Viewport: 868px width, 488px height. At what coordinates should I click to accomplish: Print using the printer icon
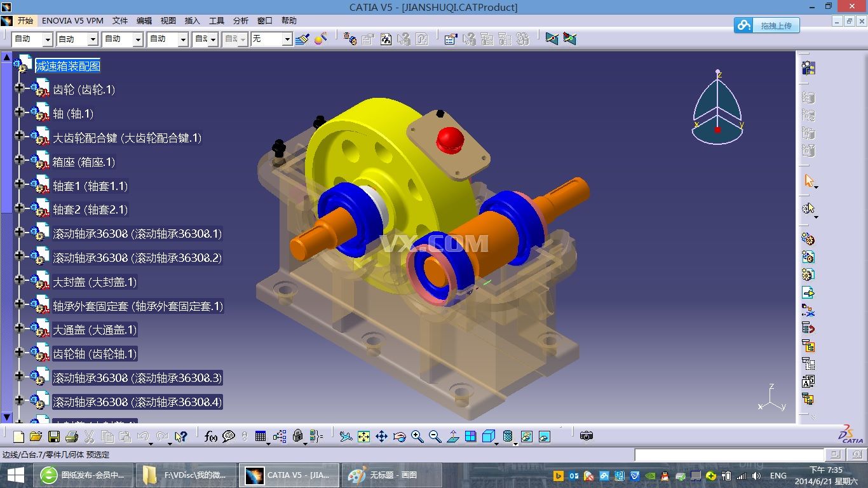[x=71, y=437]
